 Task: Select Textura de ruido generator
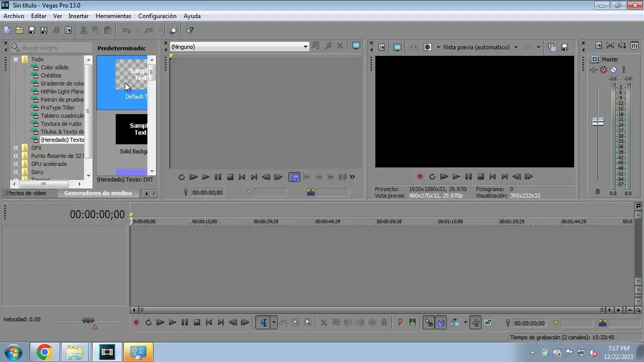pos(61,124)
